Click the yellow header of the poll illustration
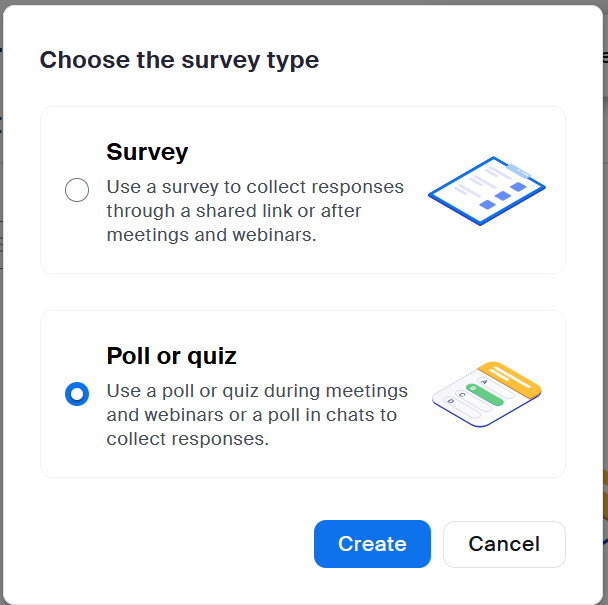Image resolution: width=608 pixels, height=605 pixels. (x=511, y=378)
